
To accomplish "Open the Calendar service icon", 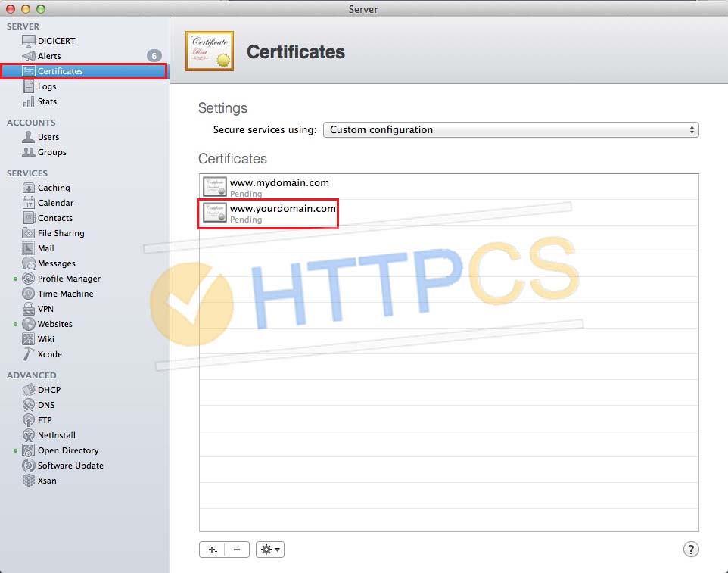I will (28, 203).
